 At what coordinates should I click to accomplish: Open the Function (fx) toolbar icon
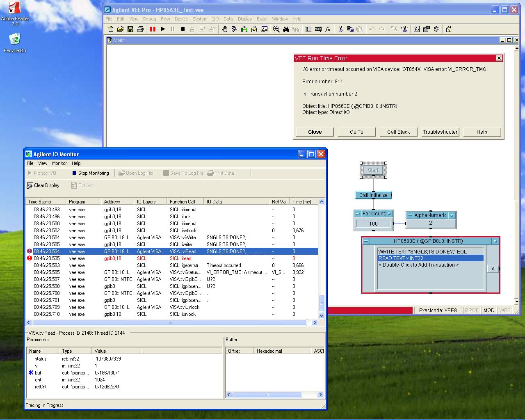[x=328, y=29]
